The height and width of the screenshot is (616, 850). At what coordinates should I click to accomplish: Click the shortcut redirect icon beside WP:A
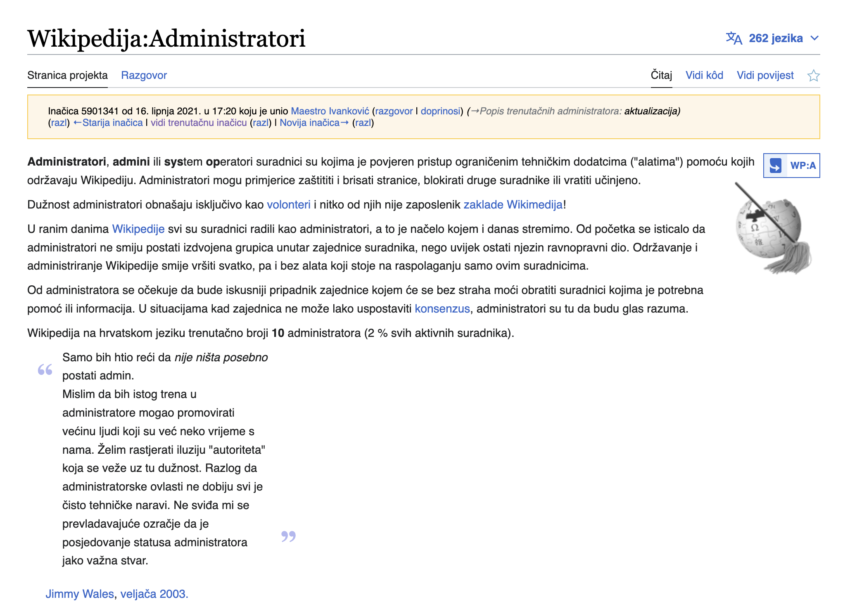coord(775,166)
